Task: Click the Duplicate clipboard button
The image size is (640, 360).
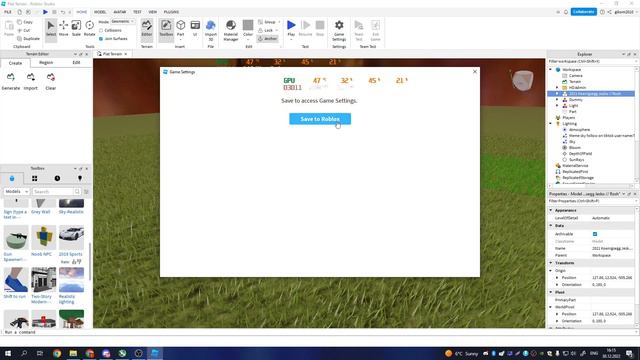Action: 29,38
